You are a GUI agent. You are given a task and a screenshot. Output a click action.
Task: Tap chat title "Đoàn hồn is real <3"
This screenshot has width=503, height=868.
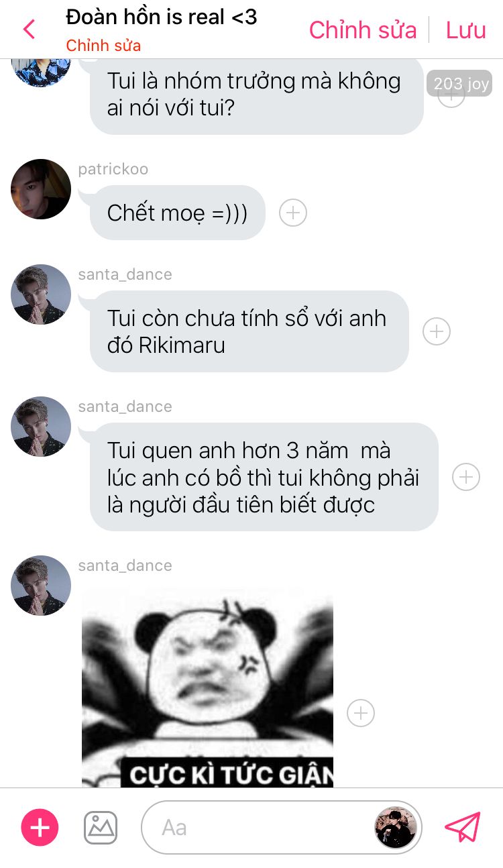pos(162,17)
